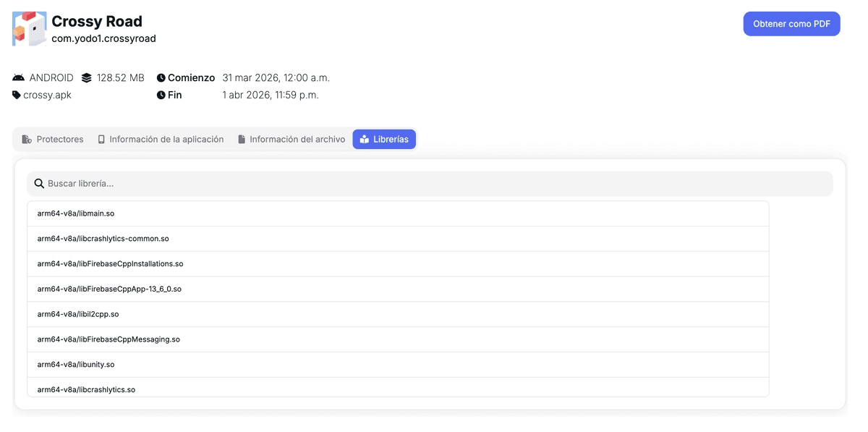Click the libunity.so library entry
Screen dimensions: 868x432
(x=398, y=365)
